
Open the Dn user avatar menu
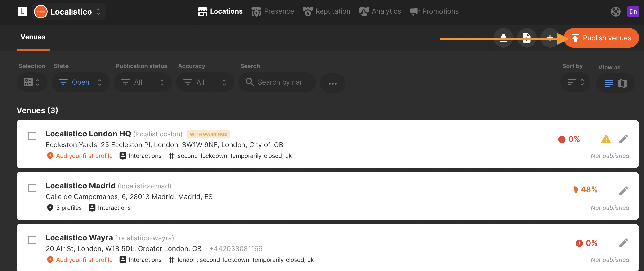point(633,11)
